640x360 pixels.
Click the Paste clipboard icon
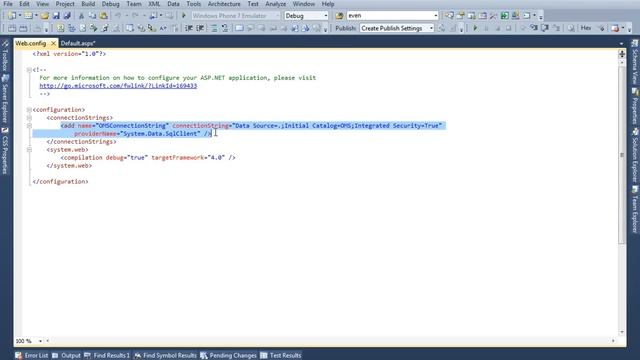coord(104,16)
